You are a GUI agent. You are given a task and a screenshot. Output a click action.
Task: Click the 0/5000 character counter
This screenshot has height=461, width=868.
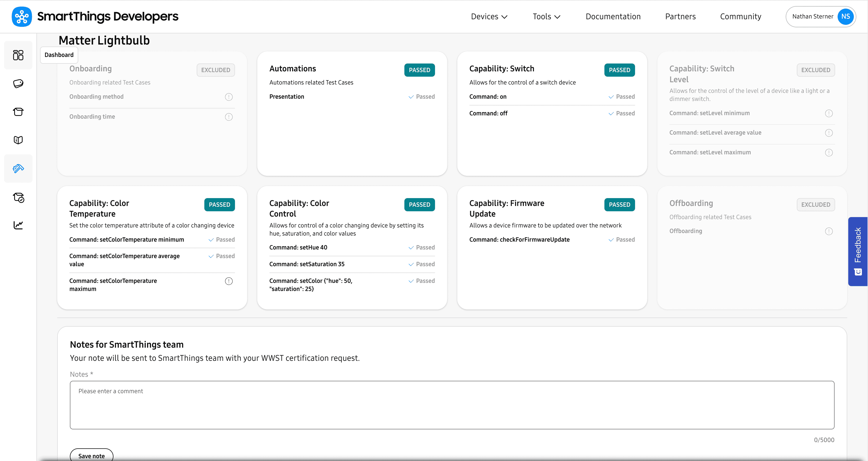824,440
